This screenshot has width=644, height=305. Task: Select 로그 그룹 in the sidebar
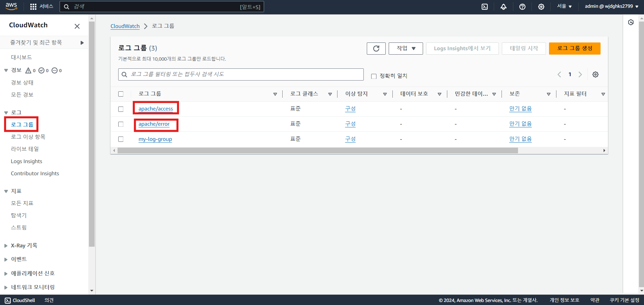click(x=22, y=125)
